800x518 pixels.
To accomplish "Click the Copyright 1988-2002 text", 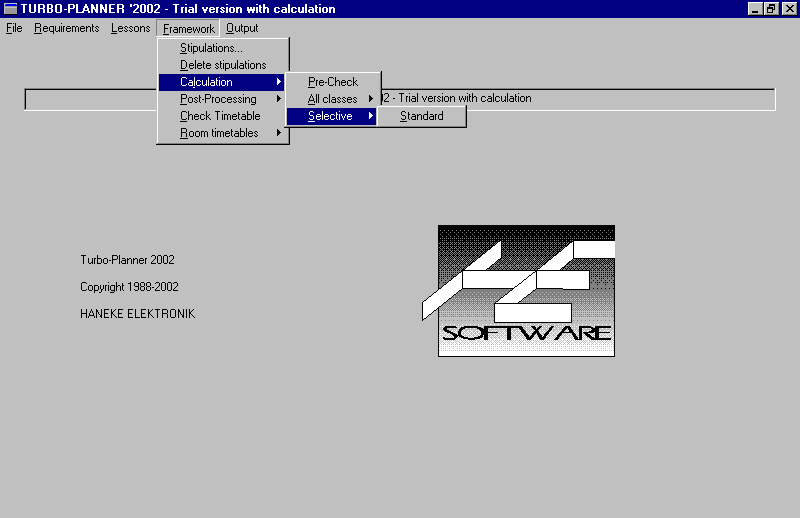I will [129, 287].
